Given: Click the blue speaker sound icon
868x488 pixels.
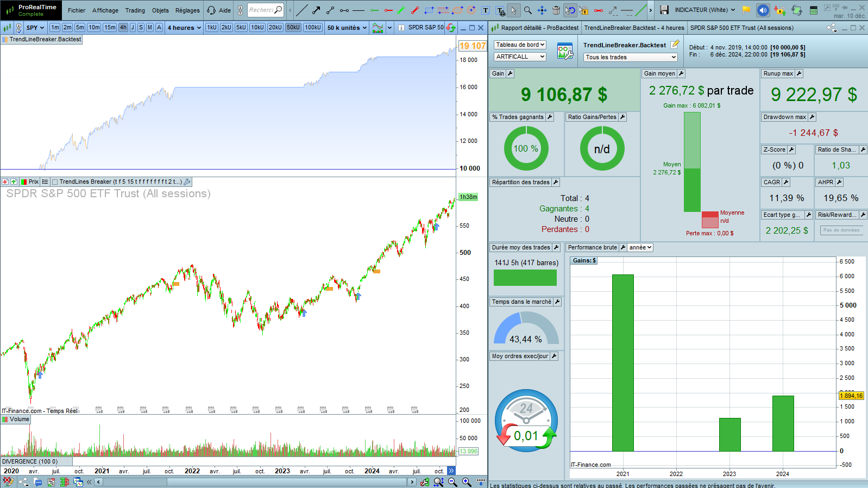Looking at the screenshot, I should point(763,10).
